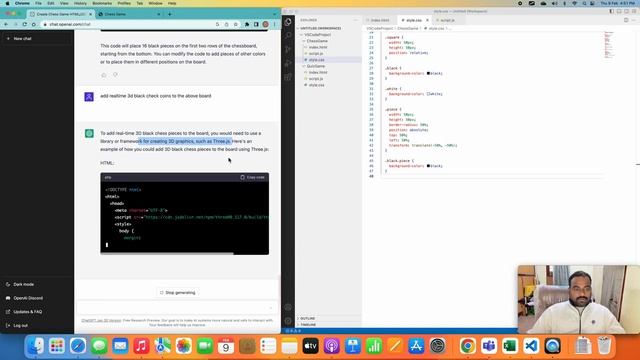
Task: Click the ChatGPT message input field
Action: point(176,307)
